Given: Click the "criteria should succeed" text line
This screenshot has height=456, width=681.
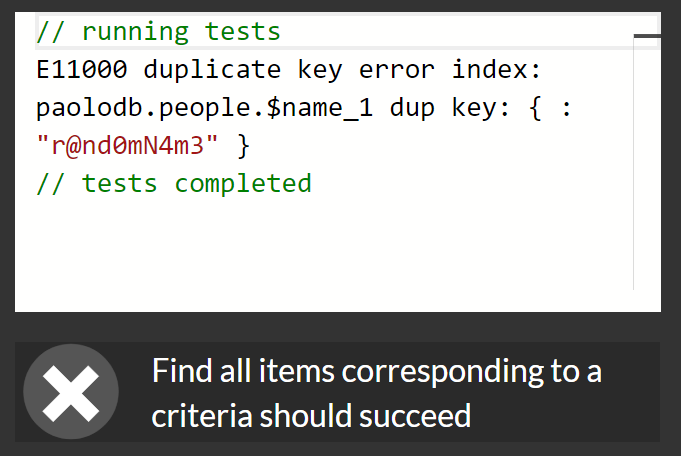Looking at the screenshot, I should [x=311, y=416].
